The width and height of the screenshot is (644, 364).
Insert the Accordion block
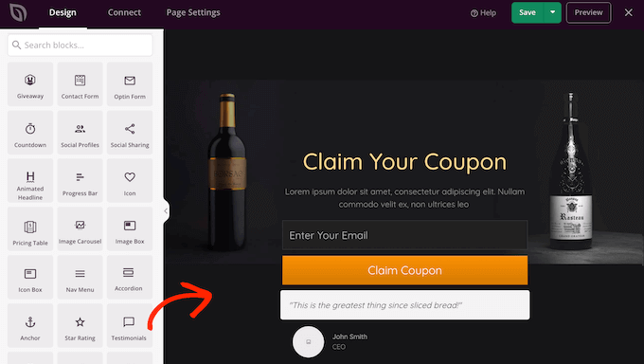pos(130,277)
